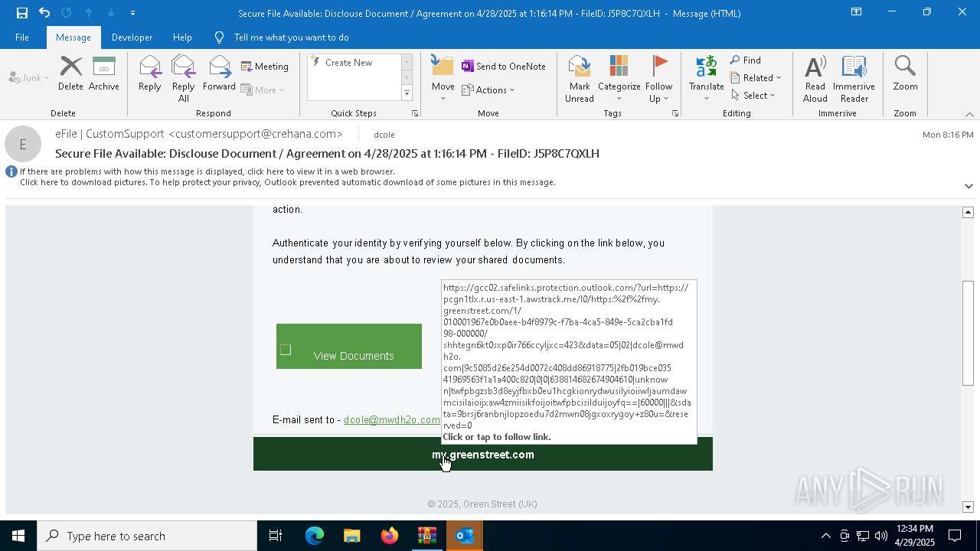Click the View Documents button

349,347
